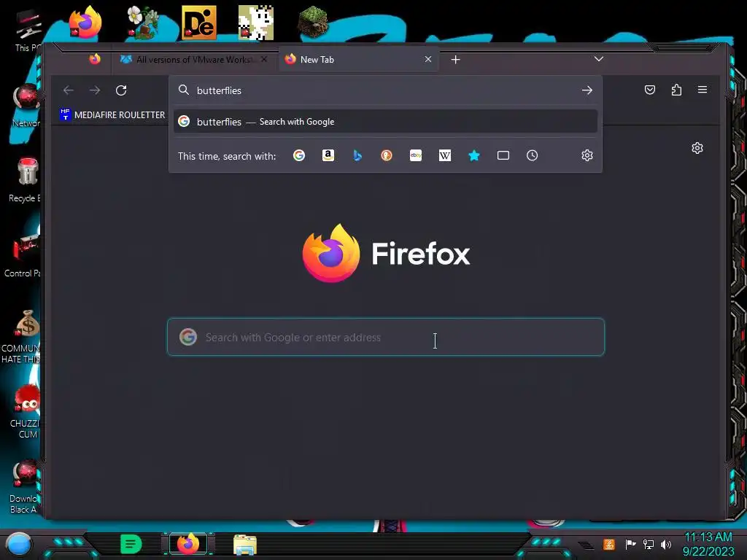
Task: Open search settings gear in the dropdown
Action: (587, 155)
